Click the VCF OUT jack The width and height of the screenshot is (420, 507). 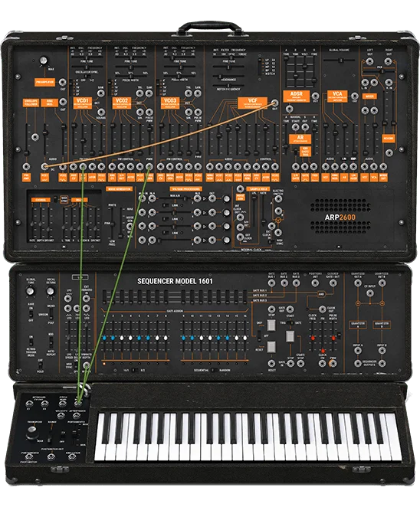click(274, 103)
